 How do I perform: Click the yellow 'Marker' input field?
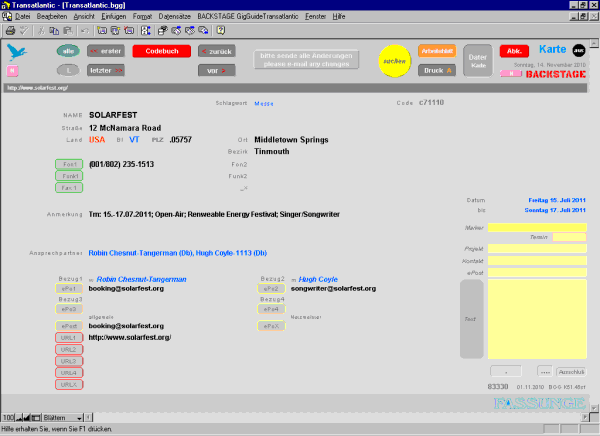click(x=539, y=227)
